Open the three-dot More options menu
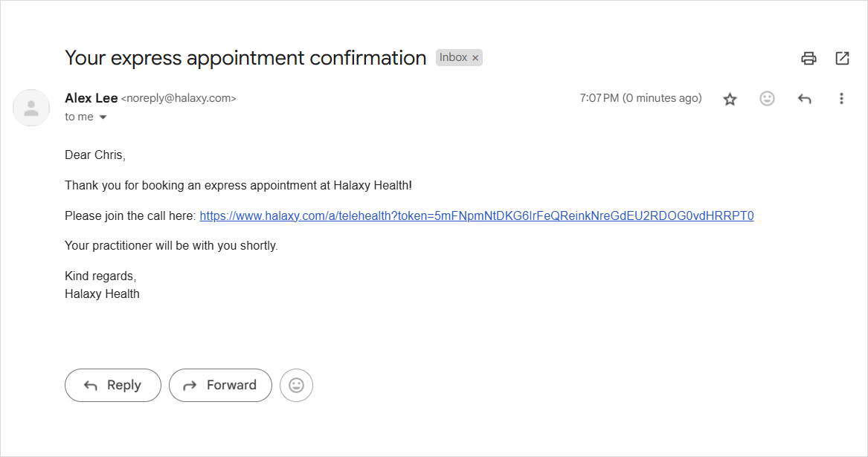868x457 pixels. tap(841, 99)
